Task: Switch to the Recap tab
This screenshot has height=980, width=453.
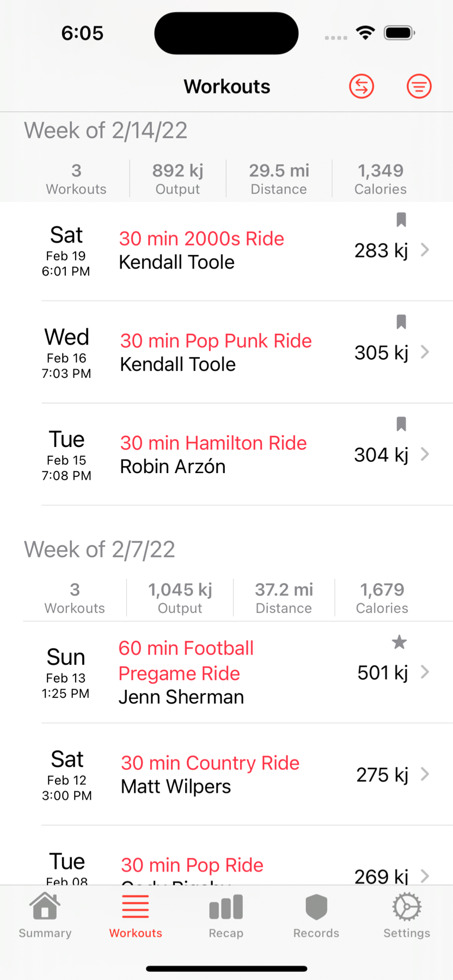Action: (226, 916)
